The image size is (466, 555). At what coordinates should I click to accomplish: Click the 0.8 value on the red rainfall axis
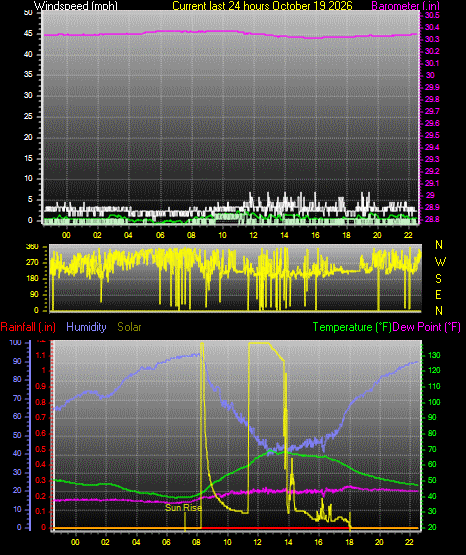(41, 402)
